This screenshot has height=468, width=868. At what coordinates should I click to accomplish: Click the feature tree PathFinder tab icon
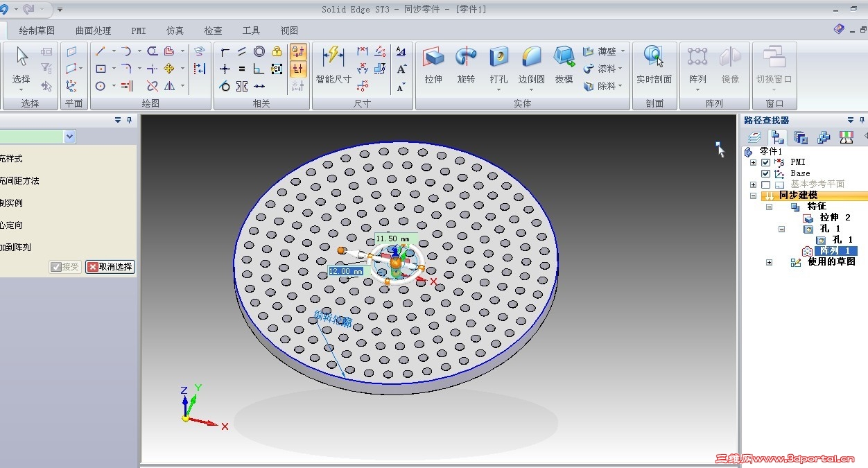click(x=777, y=137)
